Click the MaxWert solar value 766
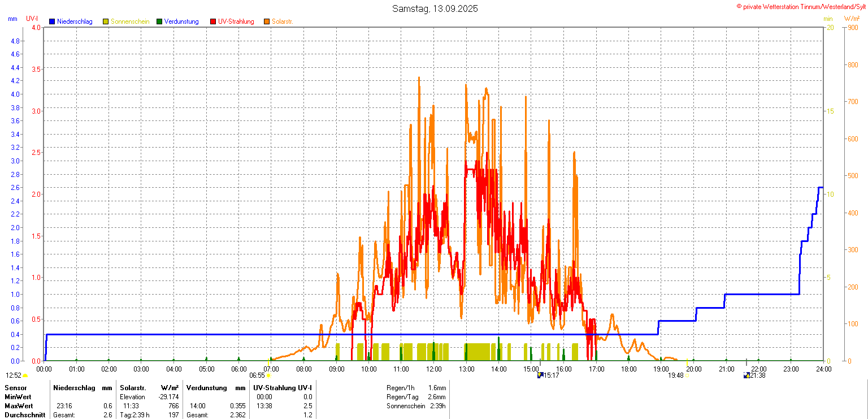 point(173,406)
